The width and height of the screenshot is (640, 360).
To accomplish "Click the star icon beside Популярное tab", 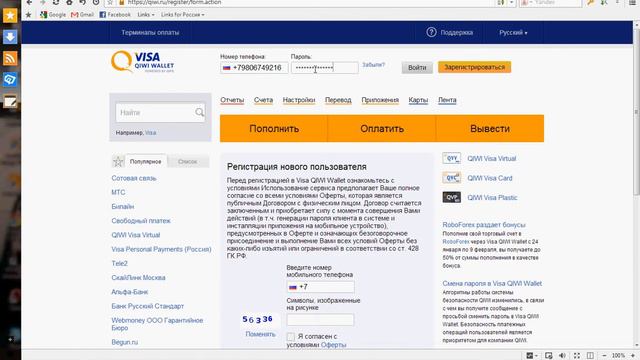I will (x=118, y=162).
